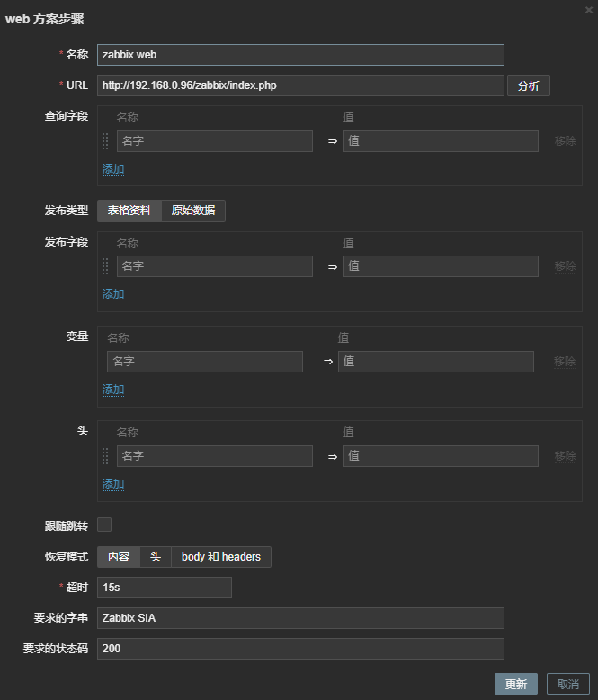Image resolution: width=598 pixels, height=700 pixels.
Task: Cancel with the 取消 button
Action: [x=568, y=684]
